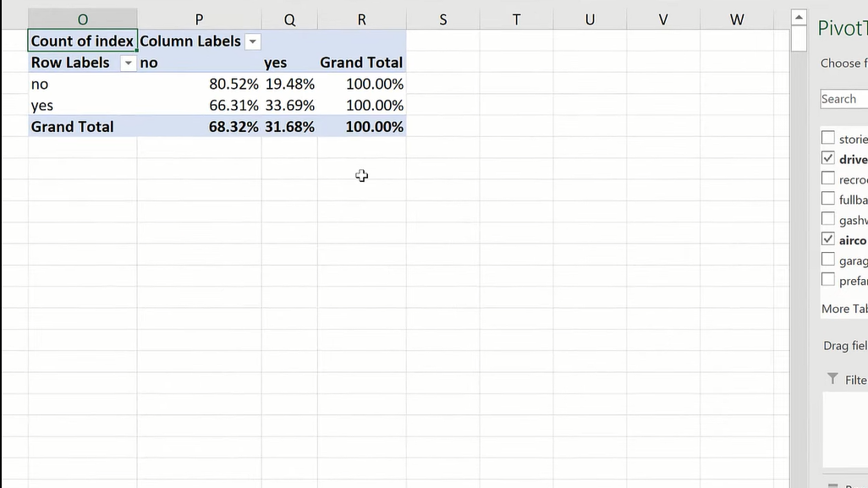Click the cell showing 80.52%
The height and width of the screenshot is (488, 868).
coord(200,84)
